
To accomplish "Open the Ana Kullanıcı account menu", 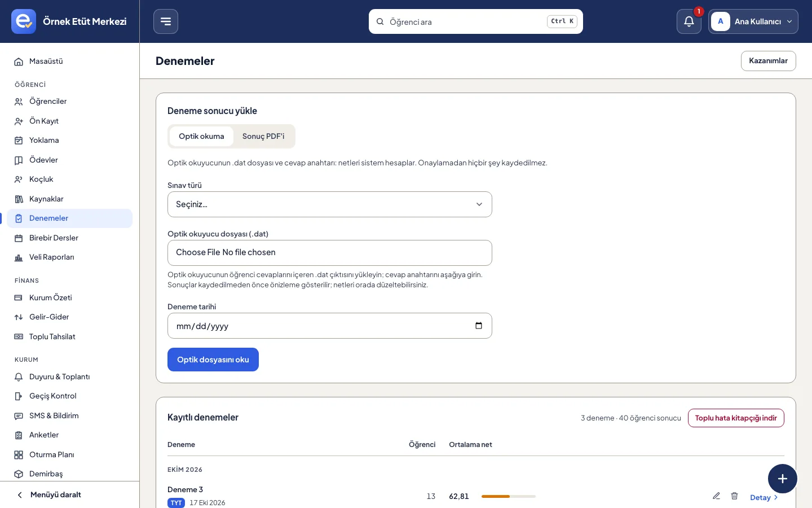I will [x=753, y=21].
